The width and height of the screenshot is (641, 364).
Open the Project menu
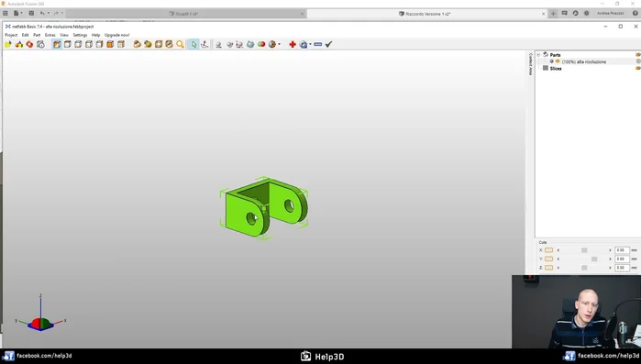click(11, 35)
